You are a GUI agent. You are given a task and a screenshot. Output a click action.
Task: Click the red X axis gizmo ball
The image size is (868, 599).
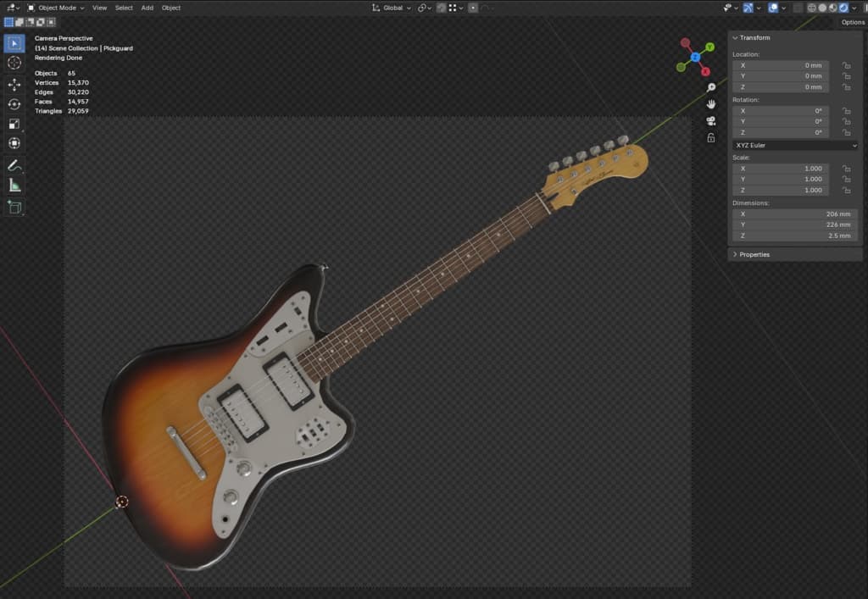click(x=705, y=71)
